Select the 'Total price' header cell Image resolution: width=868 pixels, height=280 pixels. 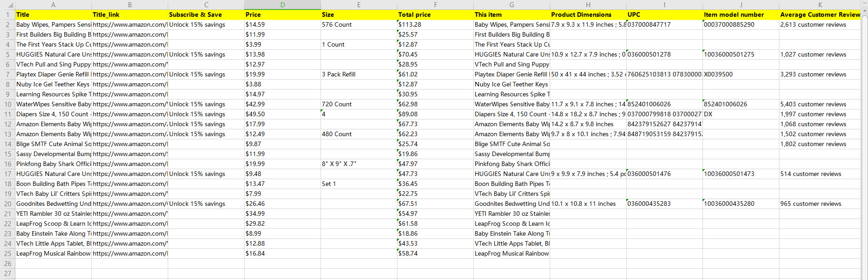click(x=435, y=15)
